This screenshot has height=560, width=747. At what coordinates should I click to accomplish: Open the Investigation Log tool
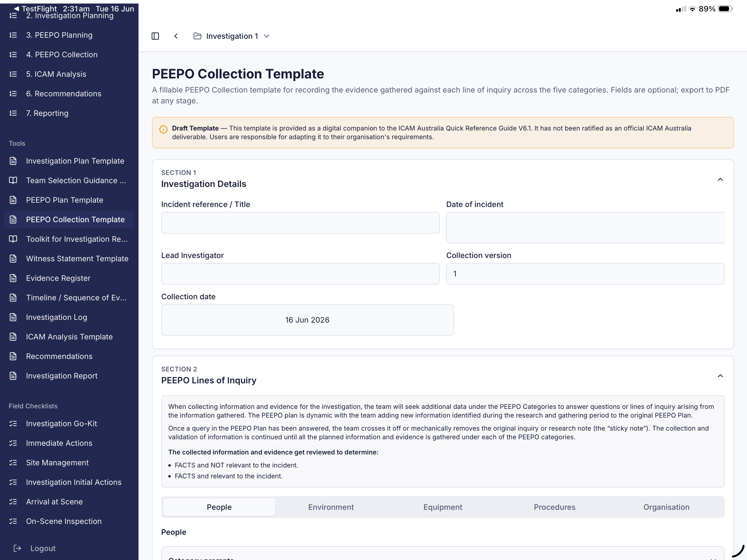[x=69, y=317]
